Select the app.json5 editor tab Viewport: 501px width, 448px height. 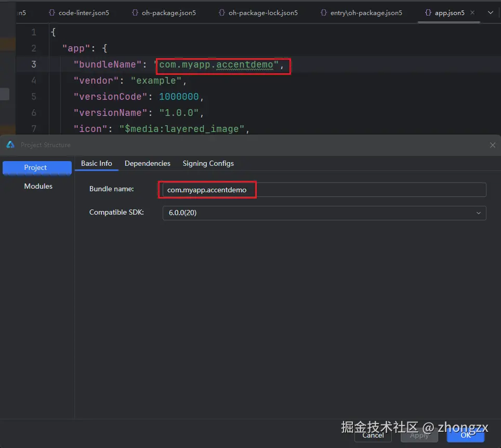pyautogui.click(x=449, y=13)
